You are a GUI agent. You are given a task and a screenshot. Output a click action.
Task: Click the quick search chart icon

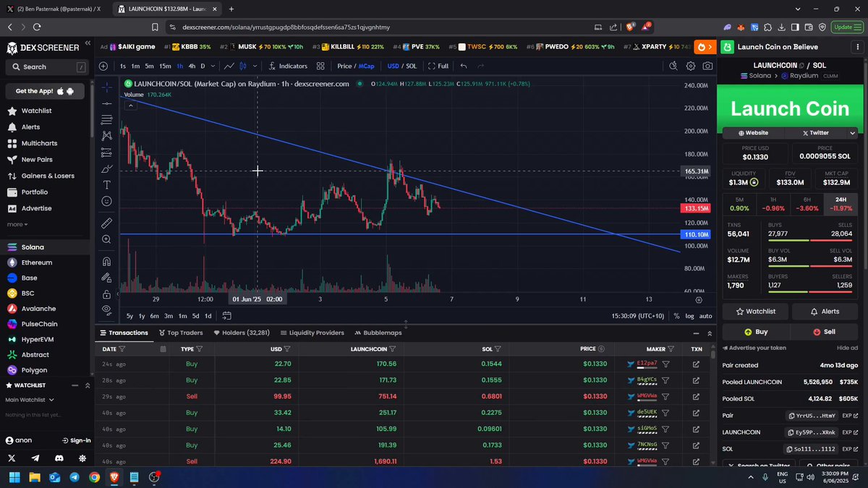tap(673, 66)
